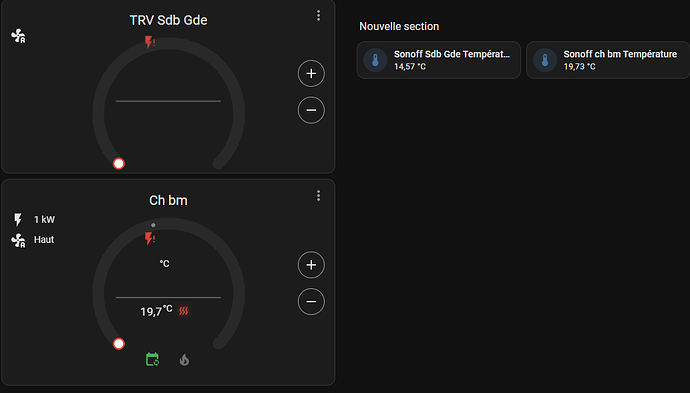Select the green calendar schedule mode icon
The height and width of the screenshot is (393, 690).
(152, 360)
